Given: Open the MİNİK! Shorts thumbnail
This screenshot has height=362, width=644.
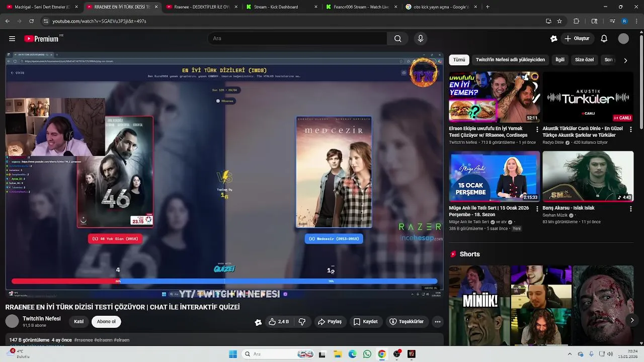Looking at the screenshot, I should pyautogui.click(x=478, y=305).
